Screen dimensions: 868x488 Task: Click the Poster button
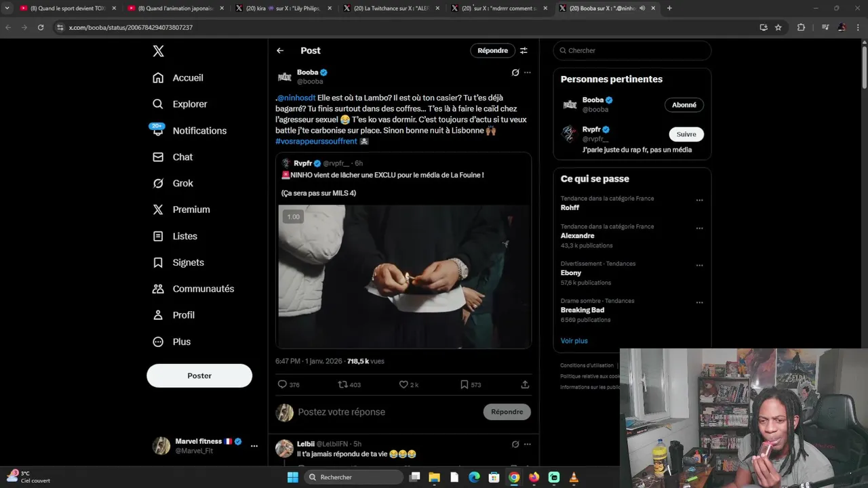(x=199, y=375)
